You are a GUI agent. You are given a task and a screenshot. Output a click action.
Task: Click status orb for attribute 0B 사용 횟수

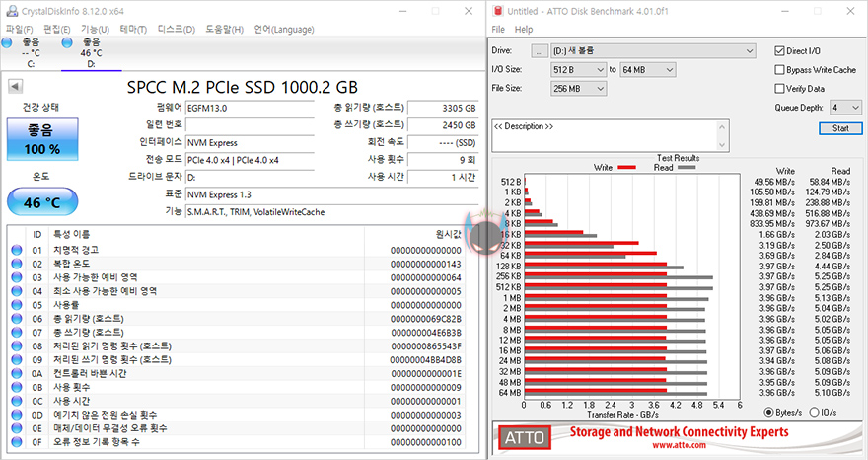click(17, 387)
